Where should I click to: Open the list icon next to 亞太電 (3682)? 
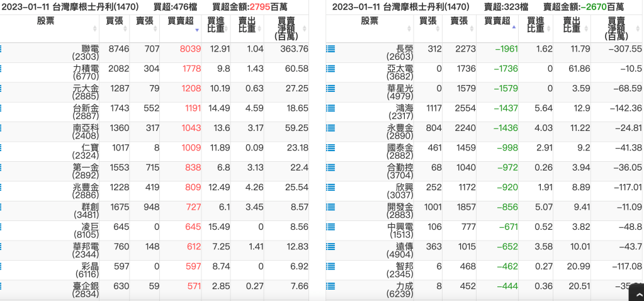tap(330, 68)
